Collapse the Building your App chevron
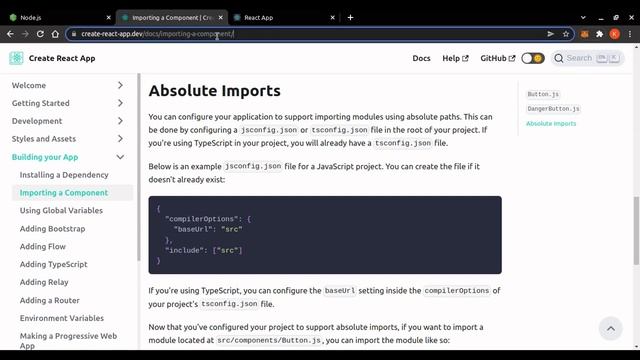 [120, 157]
